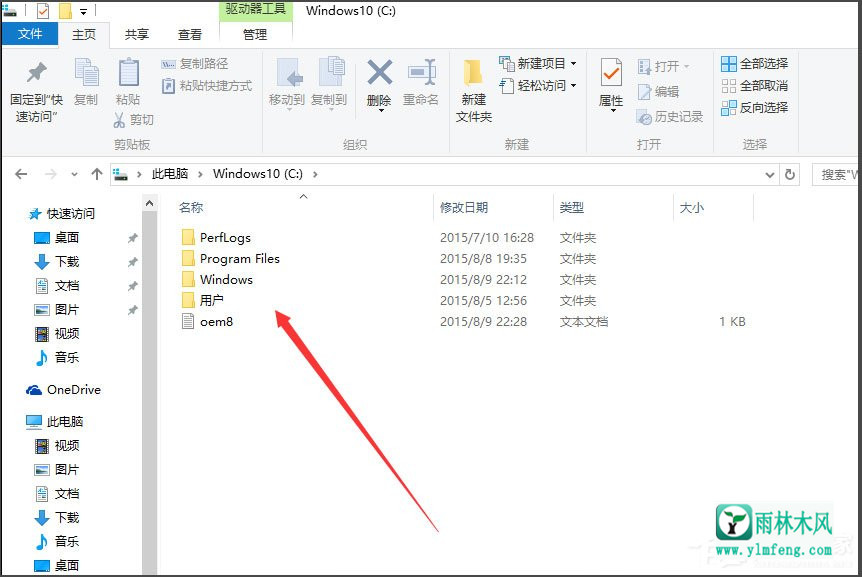
Task: Switch to the Home (主页) tab
Action: (84, 35)
